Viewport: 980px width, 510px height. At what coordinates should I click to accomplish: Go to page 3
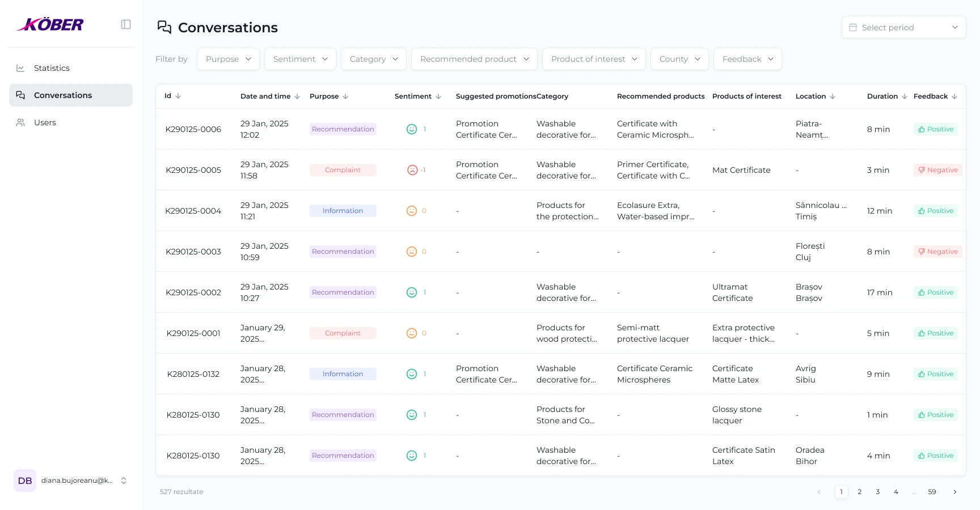click(x=878, y=492)
